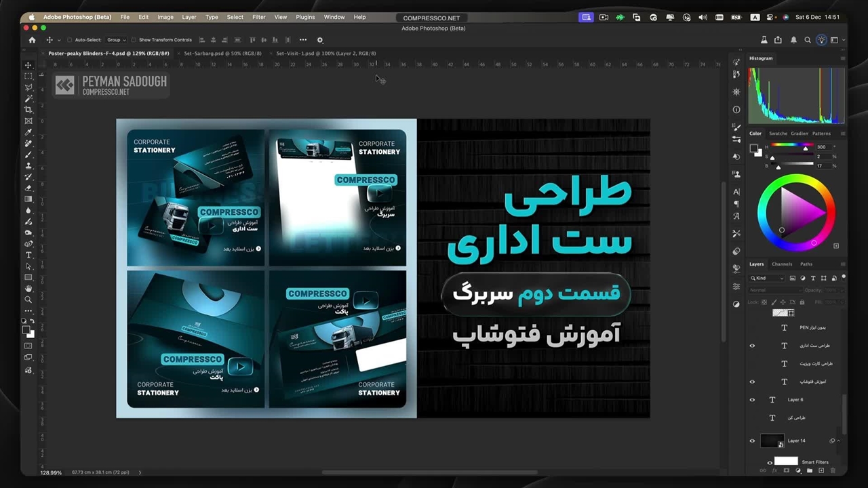Tick the Show Transform Controls checkbox

(x=134, y=40)
